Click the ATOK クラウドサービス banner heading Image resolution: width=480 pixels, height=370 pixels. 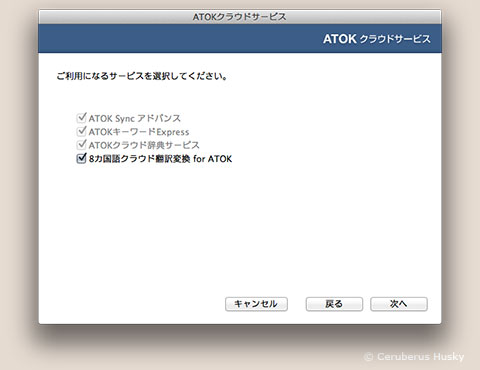377,39
